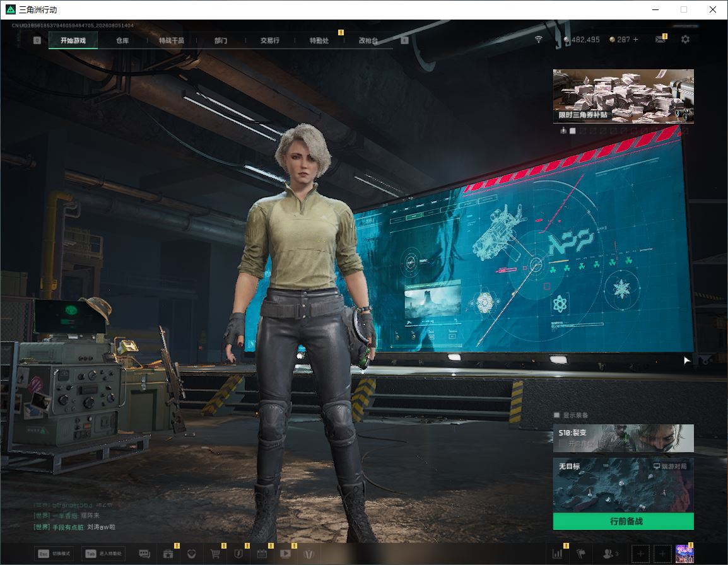Open the S10:裂变 season card

pos(623,438)
